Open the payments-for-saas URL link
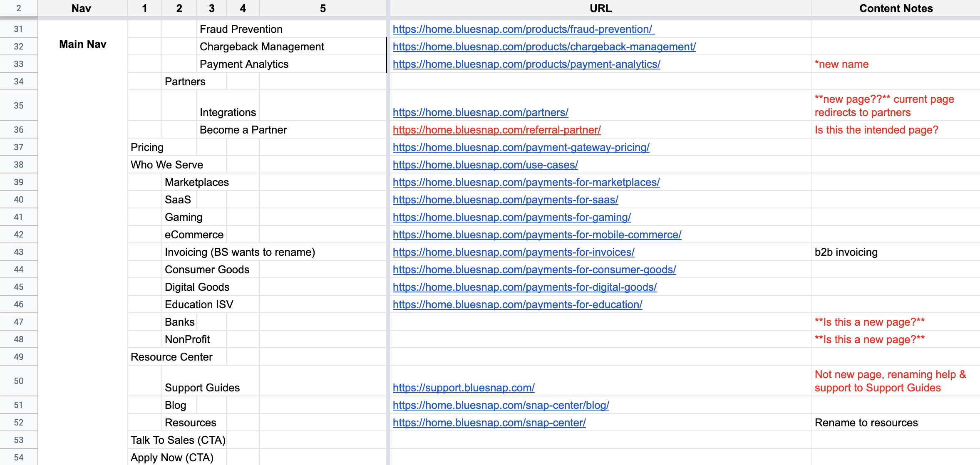The height and width of the screenshot is (465, 980). click(505, 200)
